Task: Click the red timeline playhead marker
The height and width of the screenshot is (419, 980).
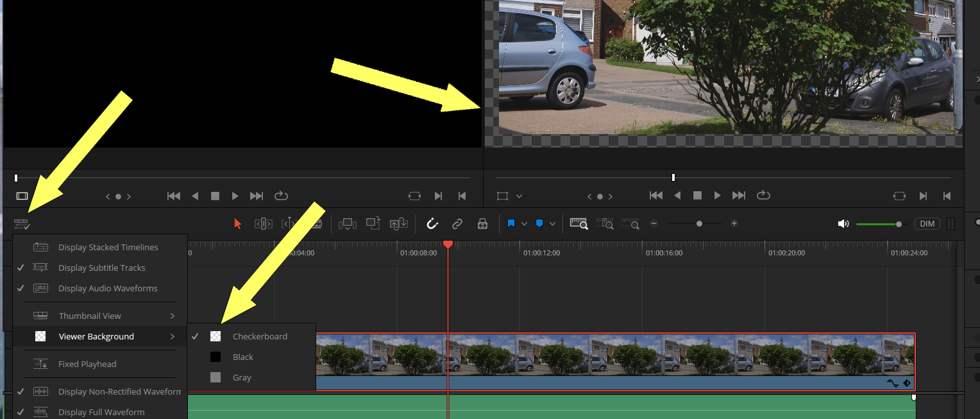Action: pos(448,244)
